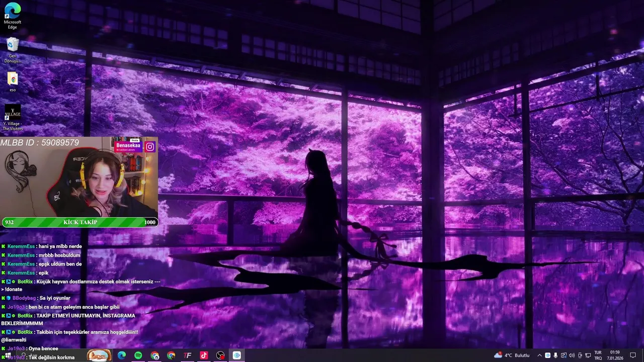The image size is (644, 362).
Task: Open the weather widget showing 4°C Bulutlu
Action: click(x=512, y=355)
